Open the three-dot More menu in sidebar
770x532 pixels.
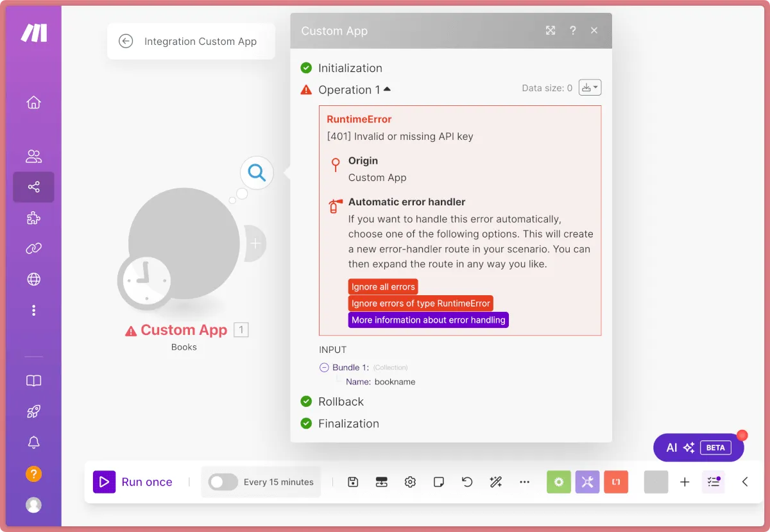[x=34, y=311]
